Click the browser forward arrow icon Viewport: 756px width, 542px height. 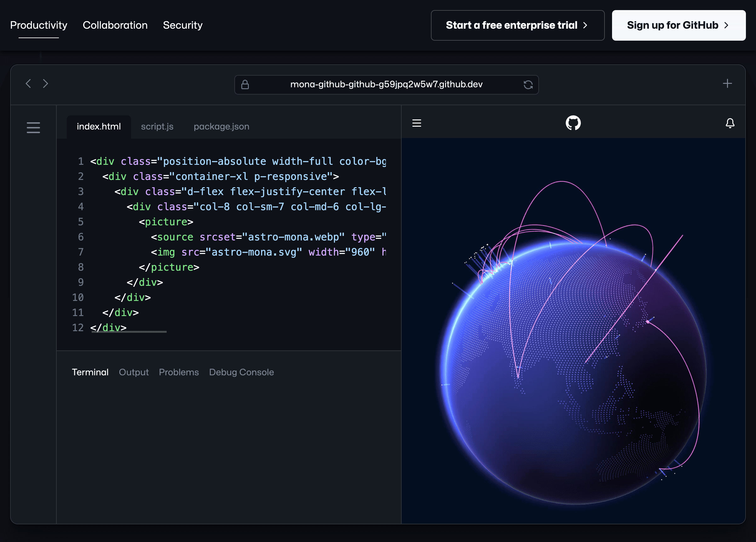pos(46,84)
